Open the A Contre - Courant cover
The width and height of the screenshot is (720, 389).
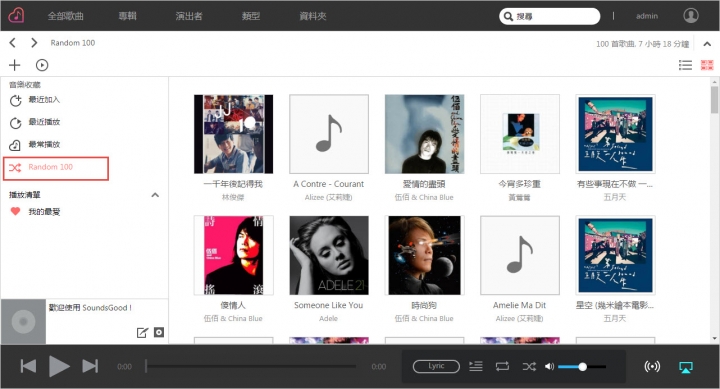329,134
